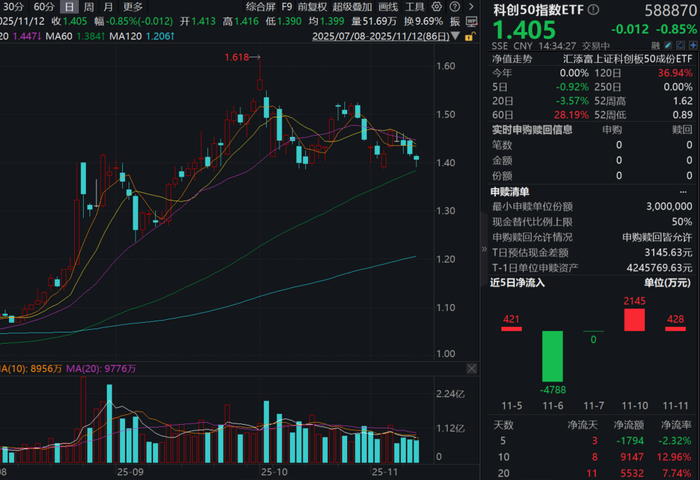This screenshot has height=480, width=700.
Task: Expand toolbar with right chevron arrow
Action: [471, 7]
